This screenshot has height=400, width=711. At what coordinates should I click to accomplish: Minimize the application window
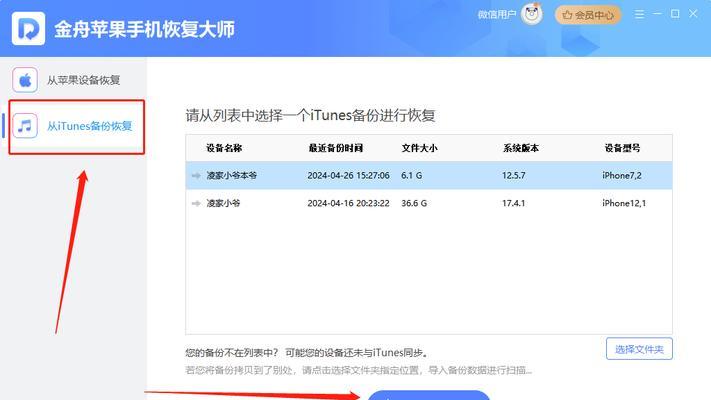tap(657, 14)
